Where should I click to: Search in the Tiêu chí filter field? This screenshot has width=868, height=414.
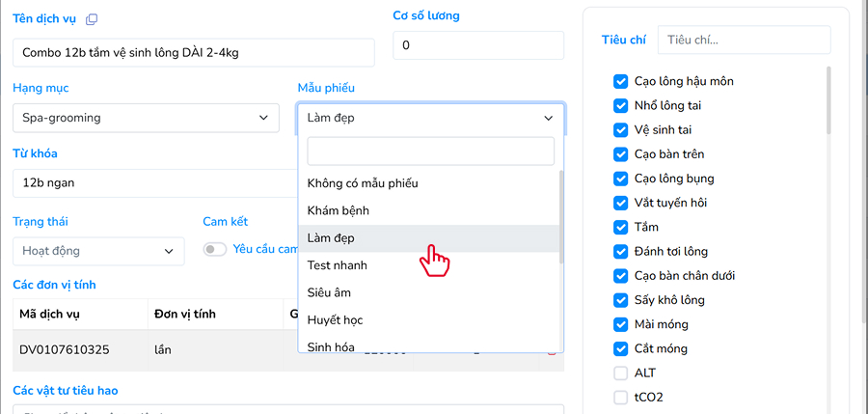tap(744, 40)
